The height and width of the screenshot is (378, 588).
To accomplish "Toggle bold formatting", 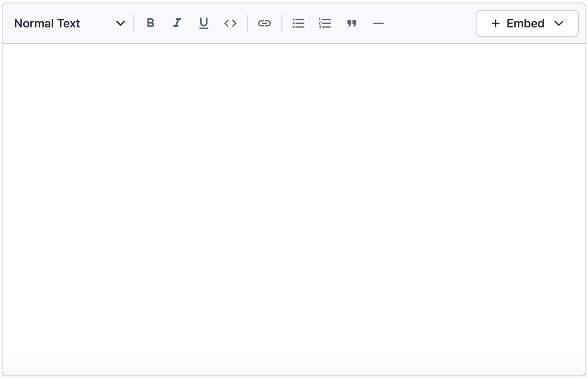I will click(x=151, y=23).
